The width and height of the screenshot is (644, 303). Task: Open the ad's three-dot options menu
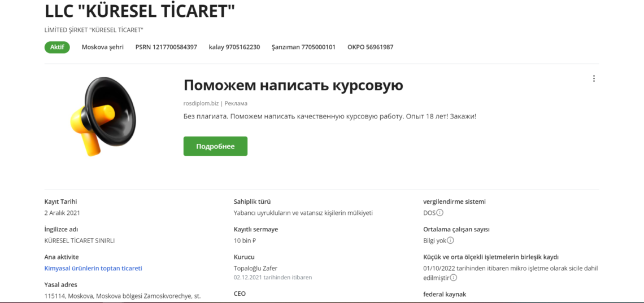point(594,79)
